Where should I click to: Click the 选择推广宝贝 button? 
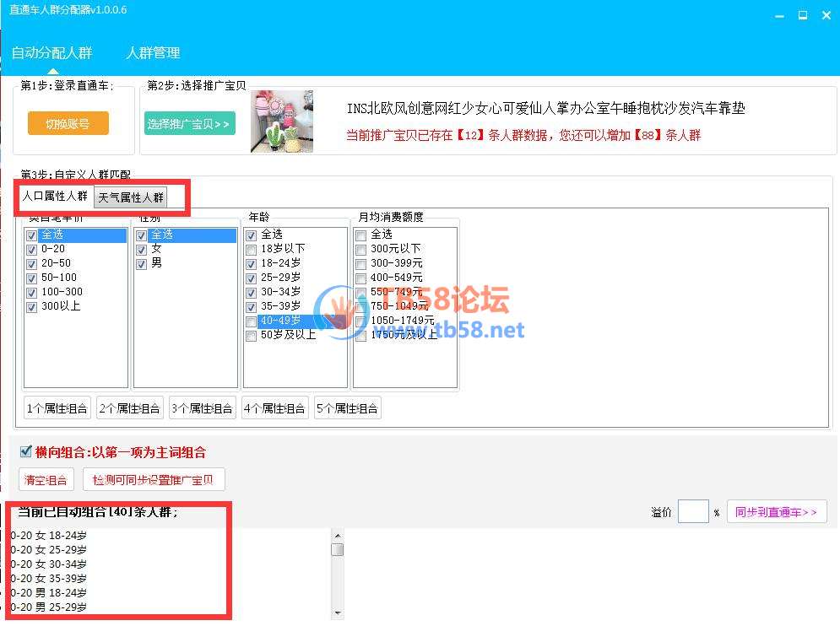coord(189,123)
